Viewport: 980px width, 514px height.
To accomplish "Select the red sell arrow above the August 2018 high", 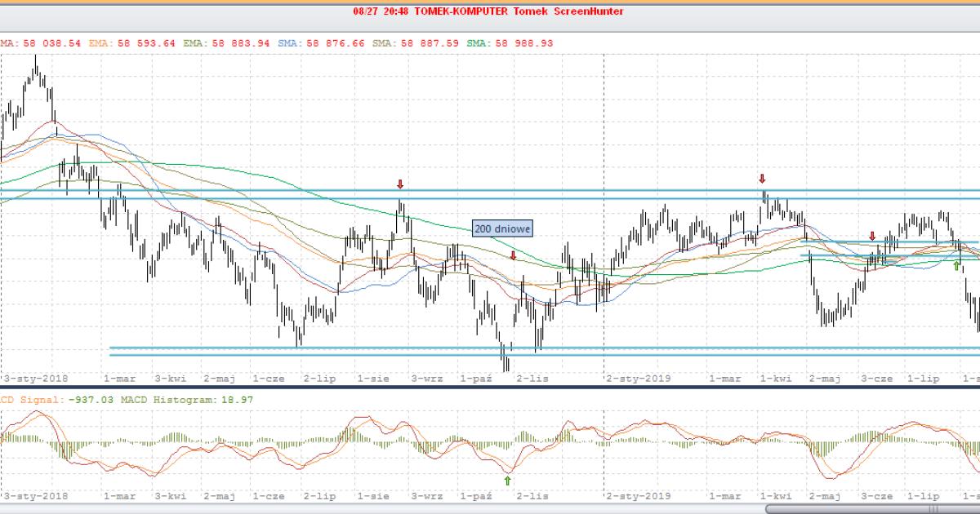I will tap(400, 184).
